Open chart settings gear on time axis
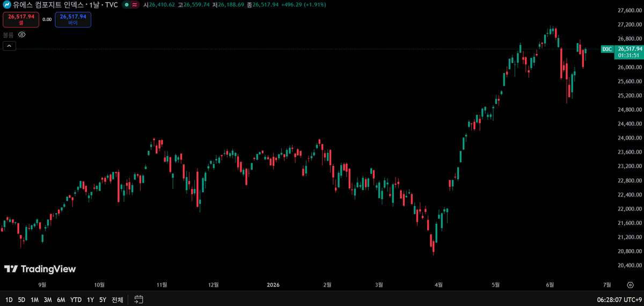 pyautogui.click(x=630, y=285)
